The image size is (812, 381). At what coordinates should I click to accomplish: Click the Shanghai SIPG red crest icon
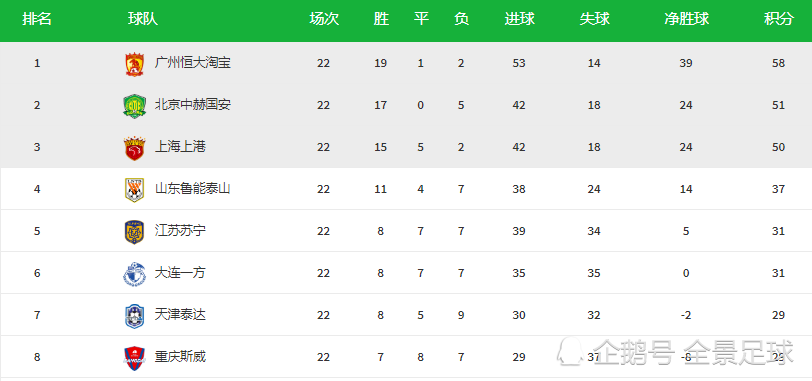coord(134,148)
